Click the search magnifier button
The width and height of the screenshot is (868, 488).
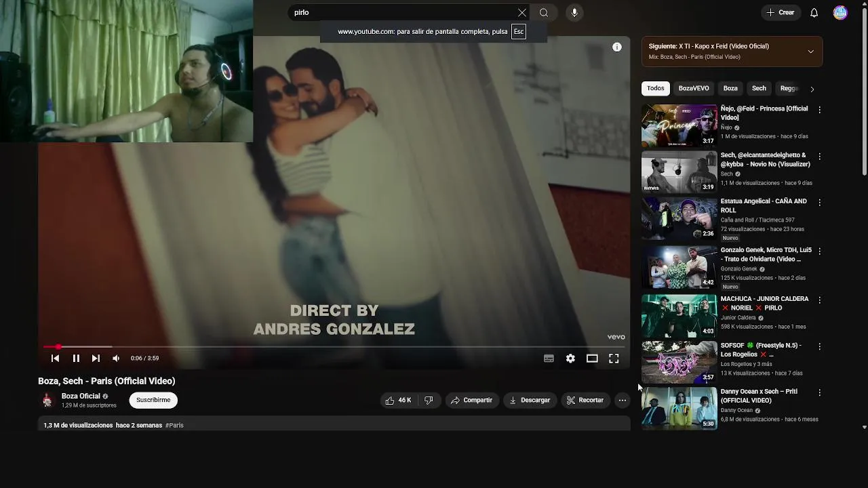tap(544, 13)
